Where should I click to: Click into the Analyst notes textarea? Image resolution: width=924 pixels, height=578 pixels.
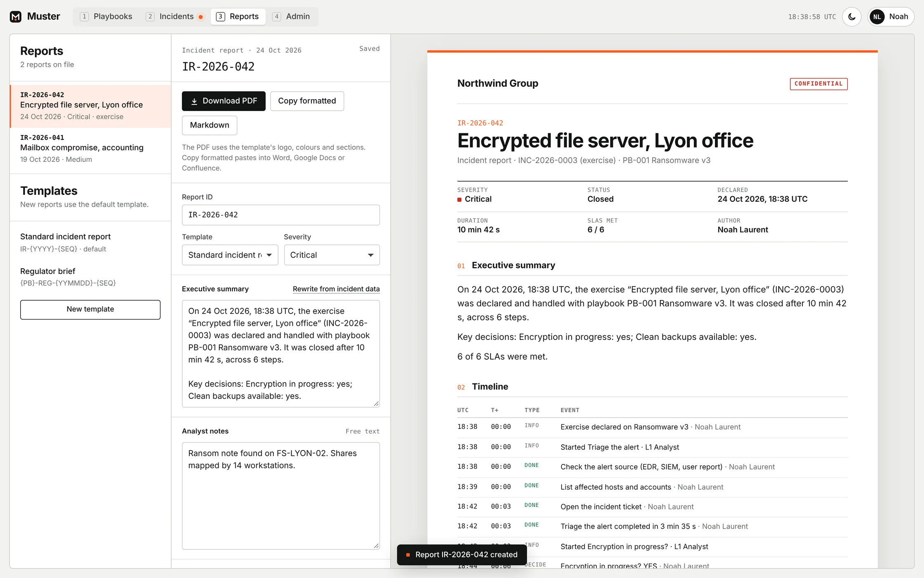point(280,496)
